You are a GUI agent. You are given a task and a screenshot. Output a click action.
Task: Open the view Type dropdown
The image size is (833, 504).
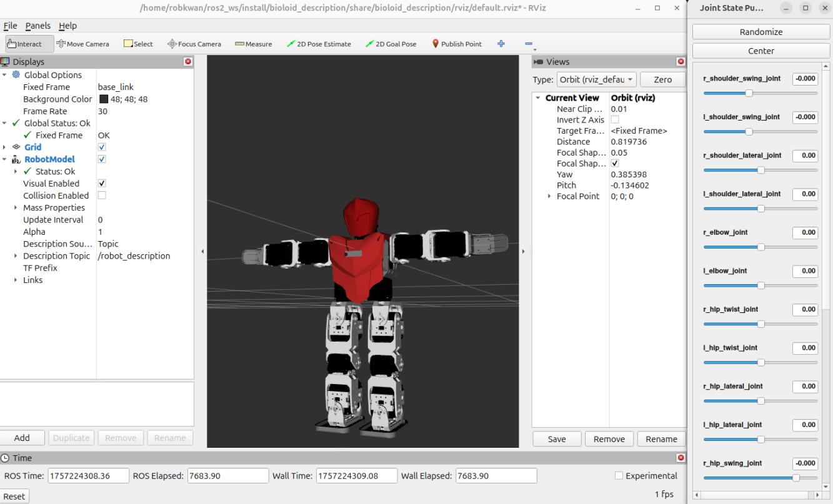coord(596,79)
